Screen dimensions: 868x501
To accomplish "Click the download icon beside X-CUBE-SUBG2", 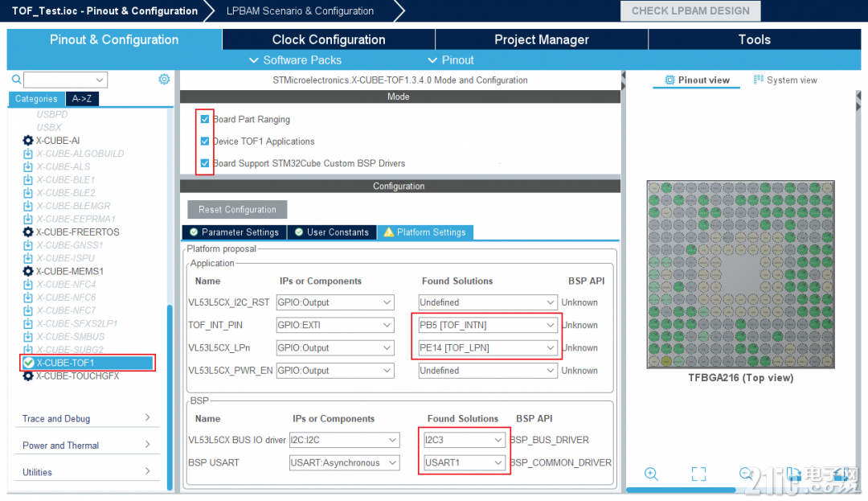I will tap(27, 350).
